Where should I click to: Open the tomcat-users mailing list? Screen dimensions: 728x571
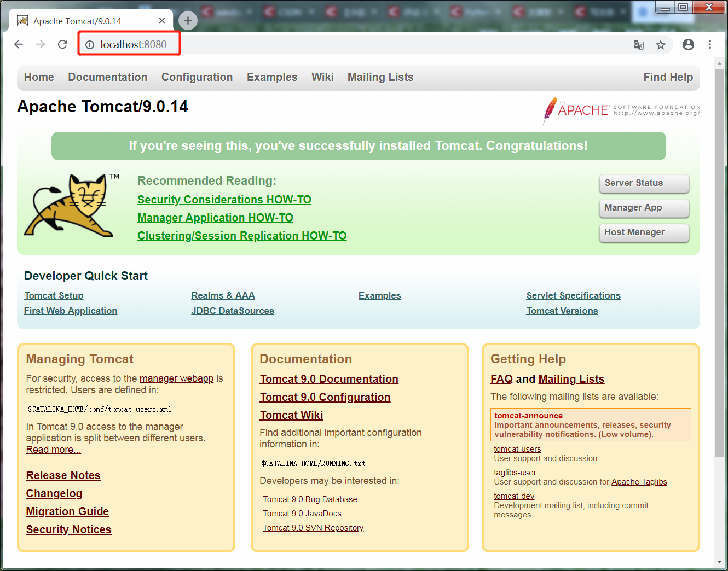click(x=517, y=449)
